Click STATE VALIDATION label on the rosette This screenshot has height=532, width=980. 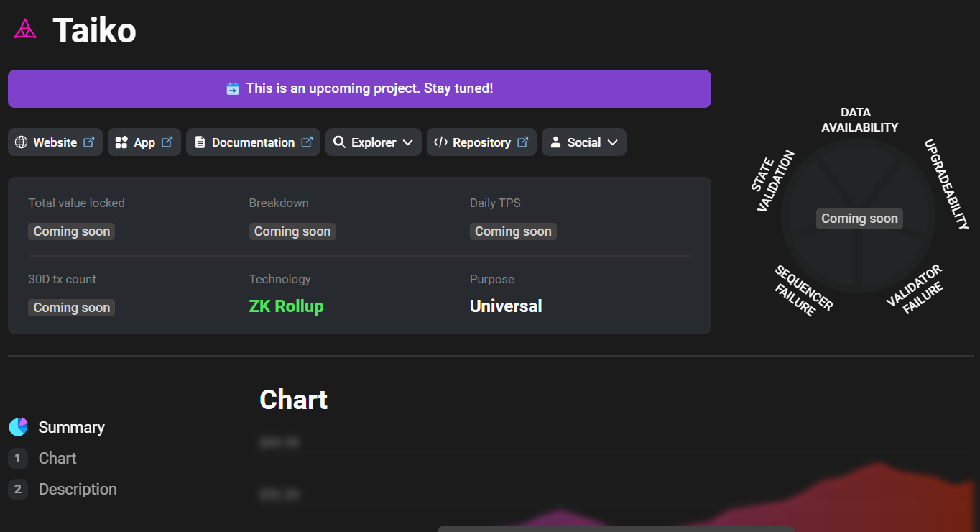(x=773, y=180)
